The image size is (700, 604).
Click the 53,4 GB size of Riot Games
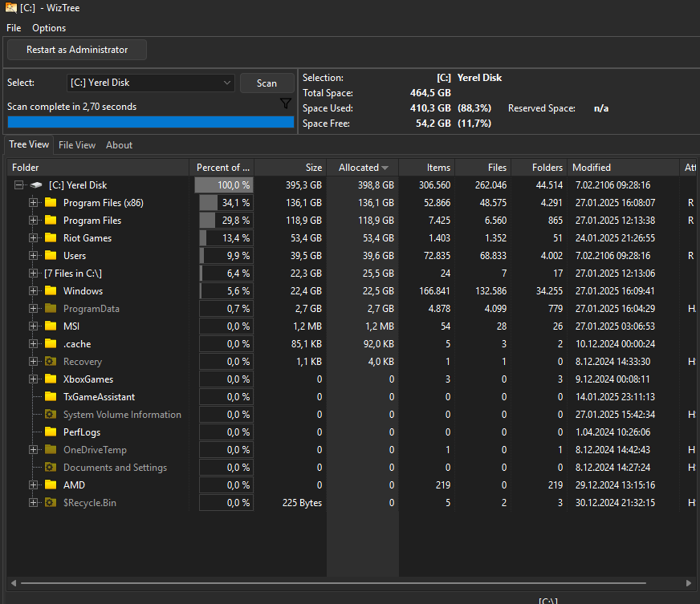pyautogui.click(x=307, y=237)
